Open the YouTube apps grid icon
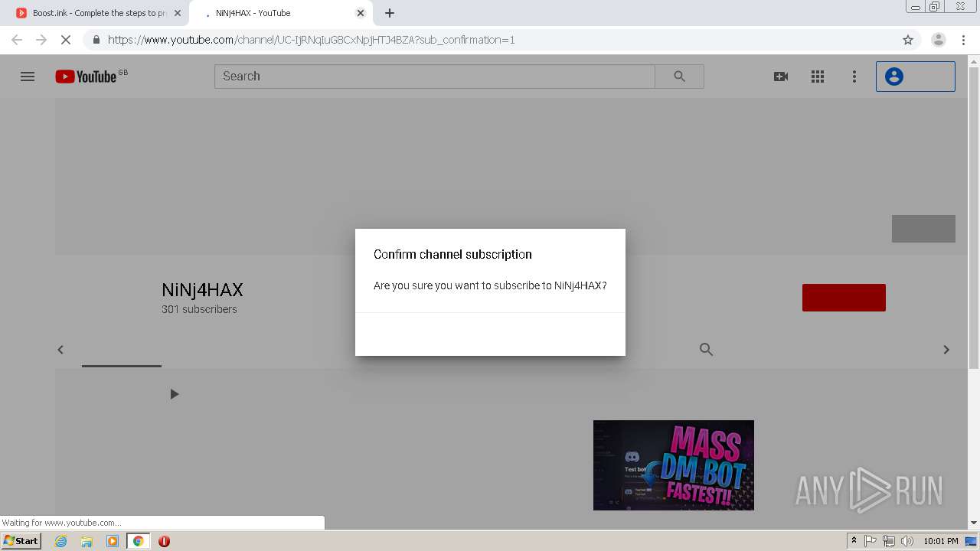 coord(818,77)
